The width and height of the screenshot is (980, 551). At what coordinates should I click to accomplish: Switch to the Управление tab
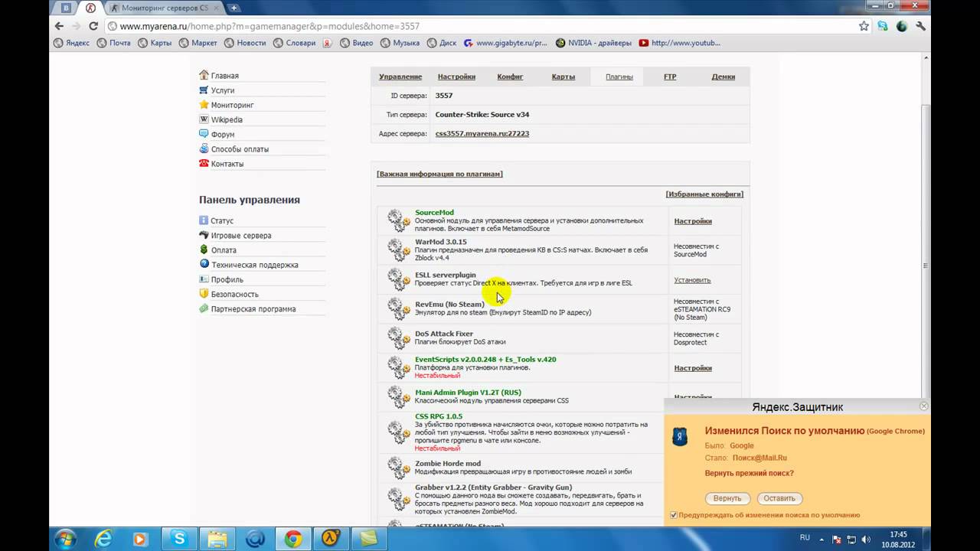400,77
